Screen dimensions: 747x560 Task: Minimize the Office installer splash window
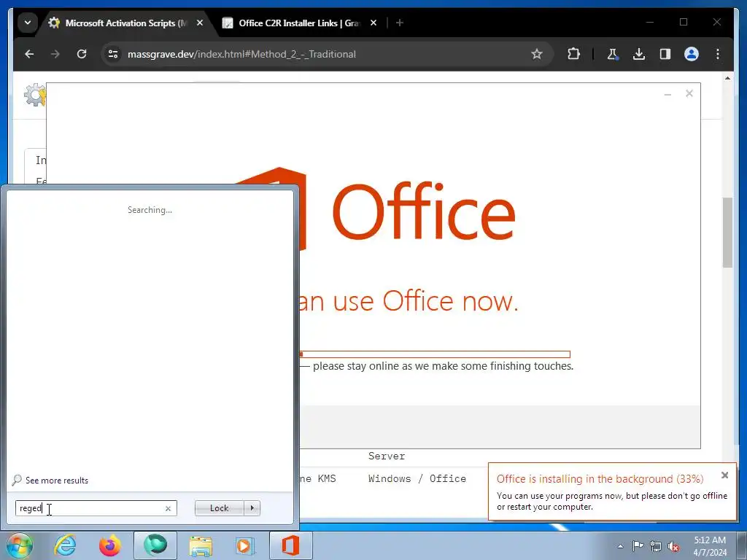coord(667,94)
